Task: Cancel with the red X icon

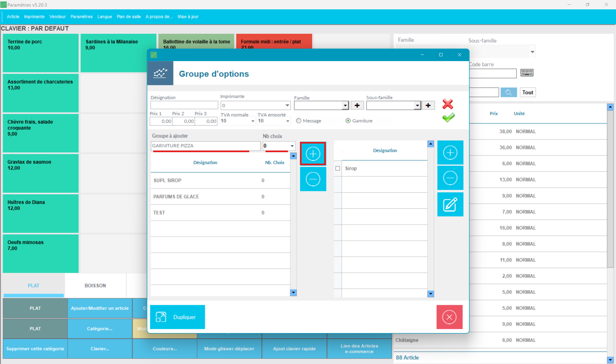Action: coord(448,104)
